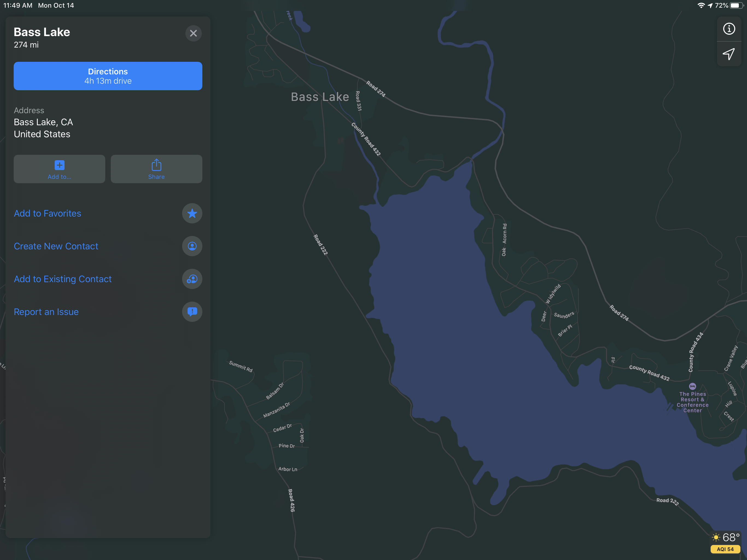Open Report an Issue
Screen dimensions: 747x560
pos(46,311)
